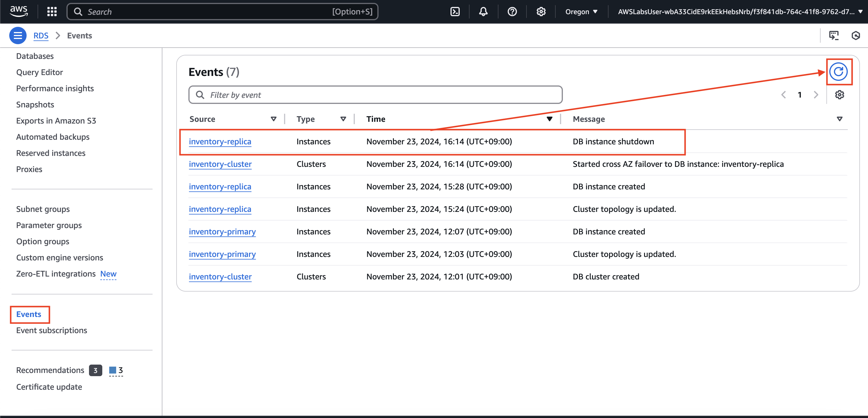
Task: Open inventory-primary from the 12:03 event row
Action: tap(222, 254)
